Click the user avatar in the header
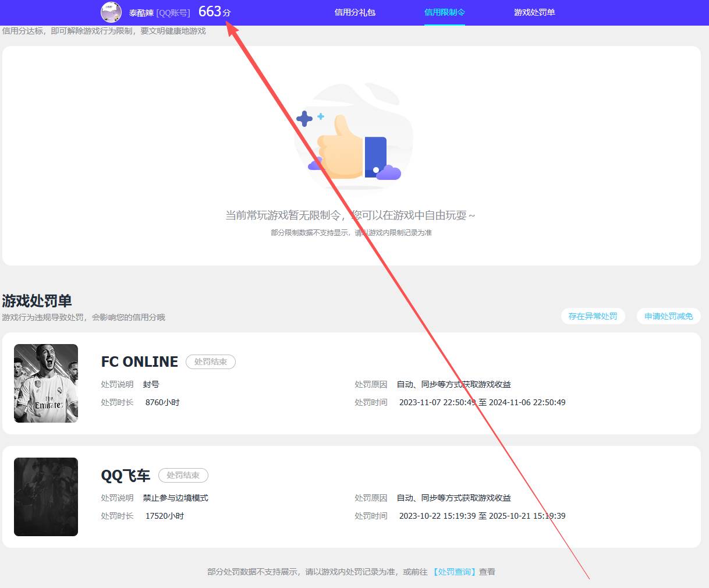Viewport: 709px width, 588px height. (x=111, y=12)
